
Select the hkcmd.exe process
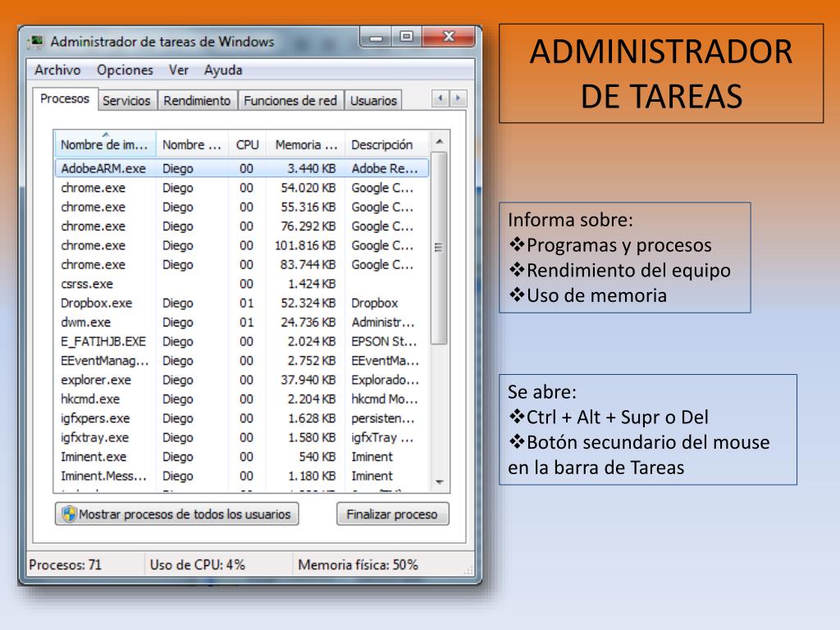tap(242, 399)
